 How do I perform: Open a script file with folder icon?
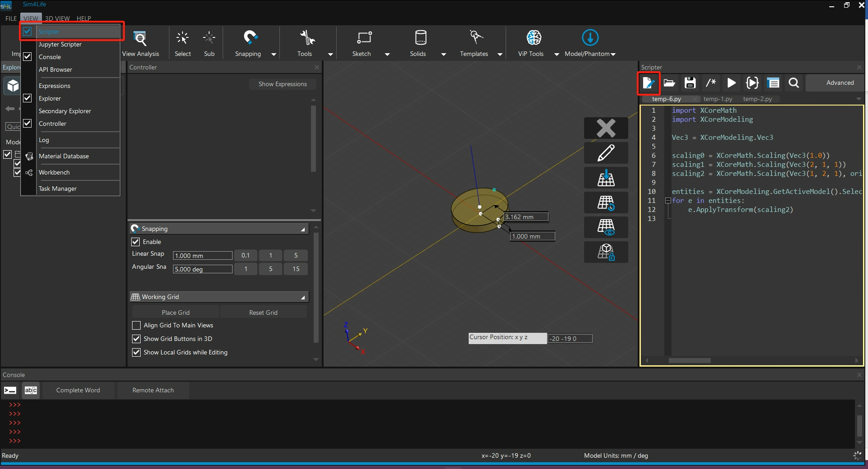(x=669, y=83)
